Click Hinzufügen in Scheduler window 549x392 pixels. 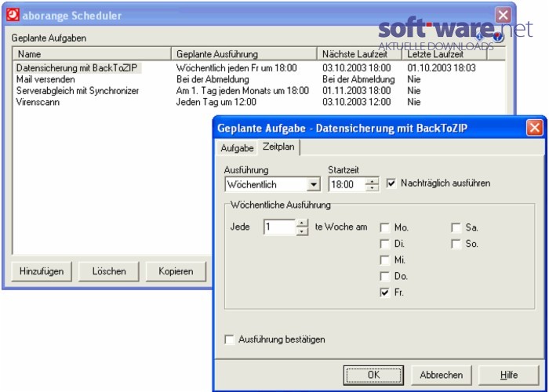42,271
